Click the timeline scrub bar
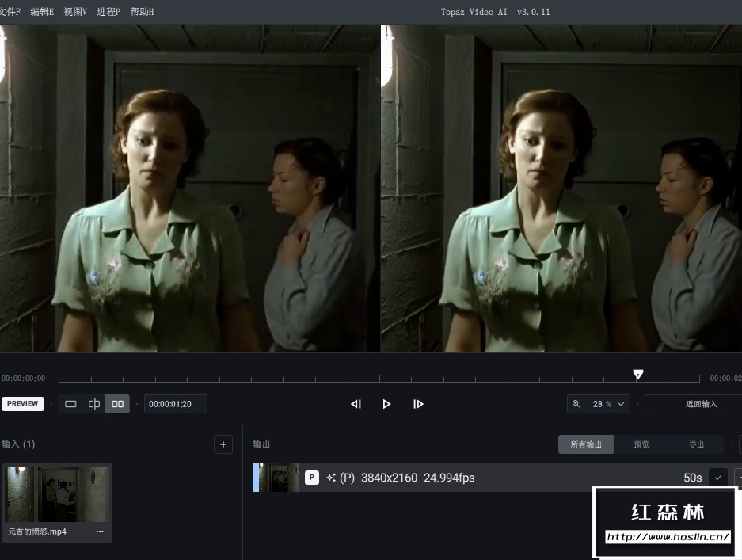The image size is (742, 560). (379, 379)
